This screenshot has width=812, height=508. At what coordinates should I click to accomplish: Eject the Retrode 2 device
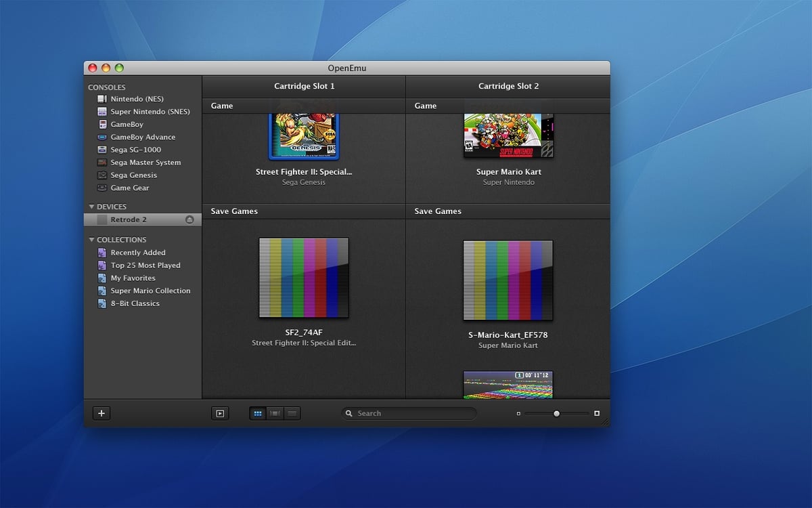[x=189, y=219]
